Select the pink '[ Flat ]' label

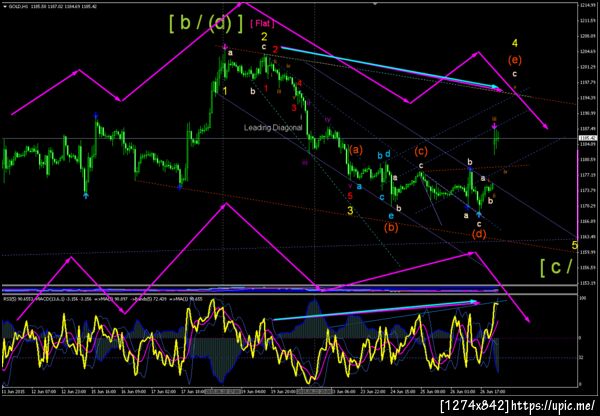(262, 24)
